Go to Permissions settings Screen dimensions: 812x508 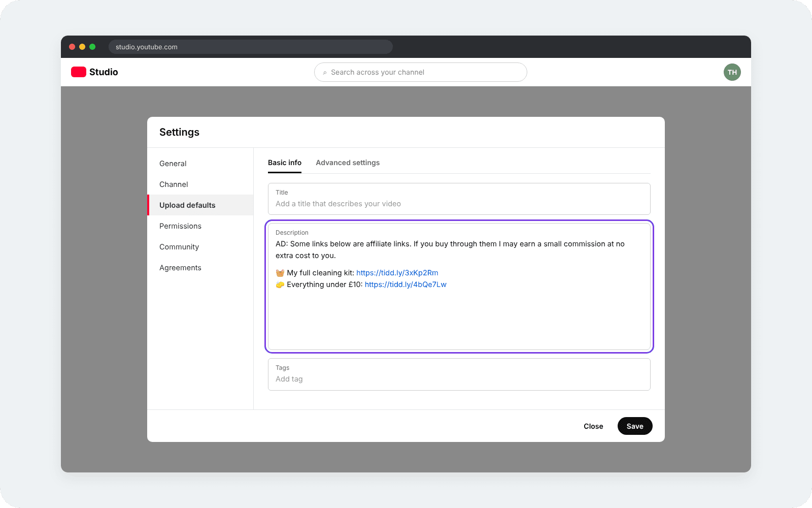[200, 226]
